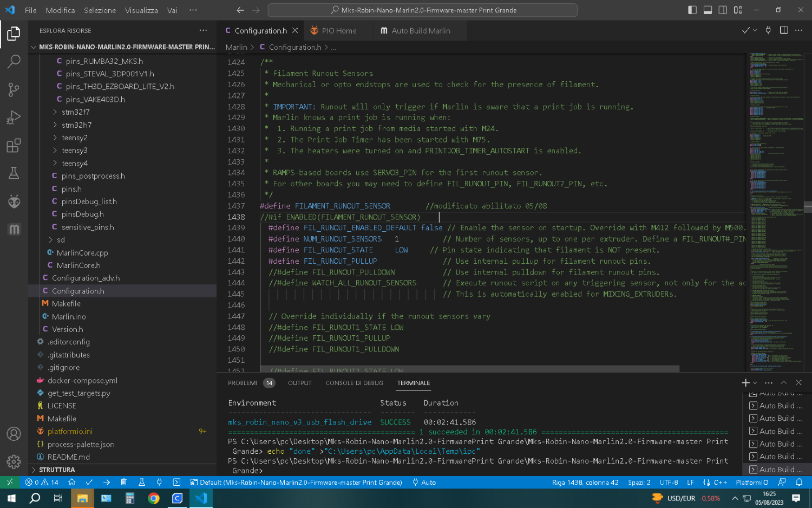The image size is (812, 508).
Task: Click the command center search box
Action: [x=422, y=10]
